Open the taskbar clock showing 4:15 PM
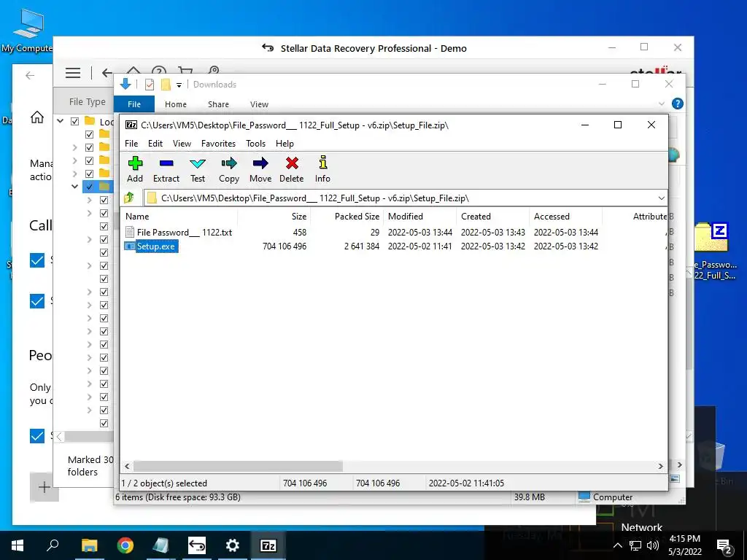The width and height of the screenshot is (747, 560). click(x=684, y=545)
